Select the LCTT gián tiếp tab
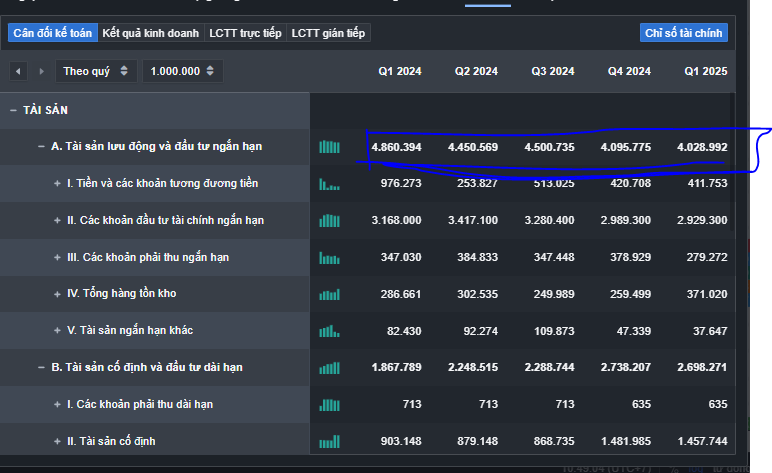 (329, 33)
